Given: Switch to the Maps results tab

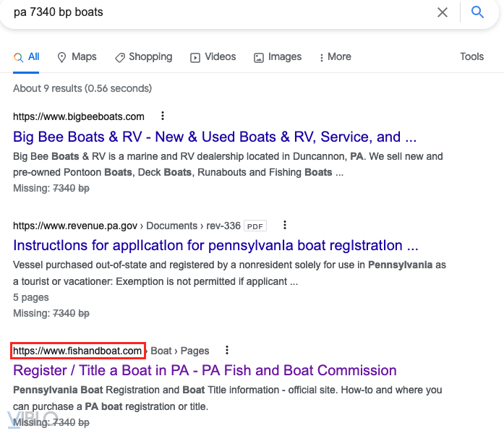Looking at the screenshot, I should [x=77, y=57].
